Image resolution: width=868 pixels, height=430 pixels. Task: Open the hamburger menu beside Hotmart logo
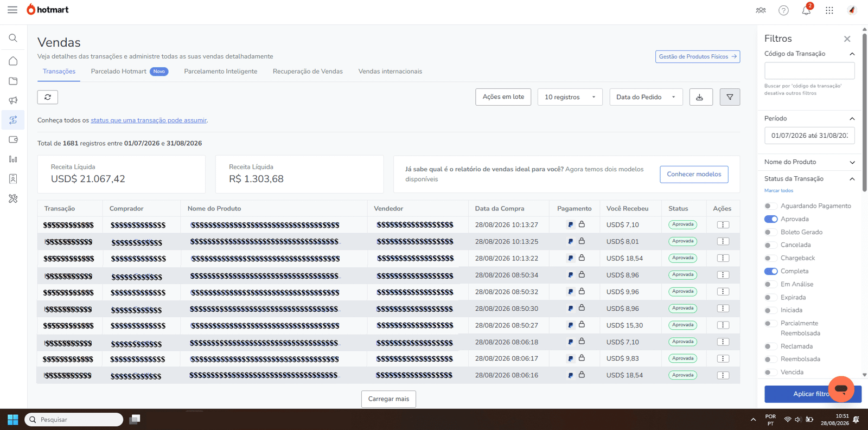point(12,10)
